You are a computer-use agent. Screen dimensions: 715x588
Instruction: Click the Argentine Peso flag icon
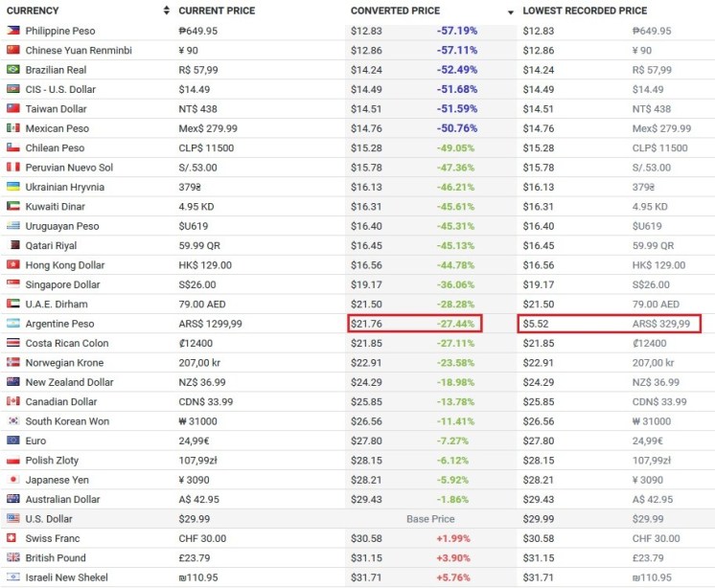coord(13,324)
